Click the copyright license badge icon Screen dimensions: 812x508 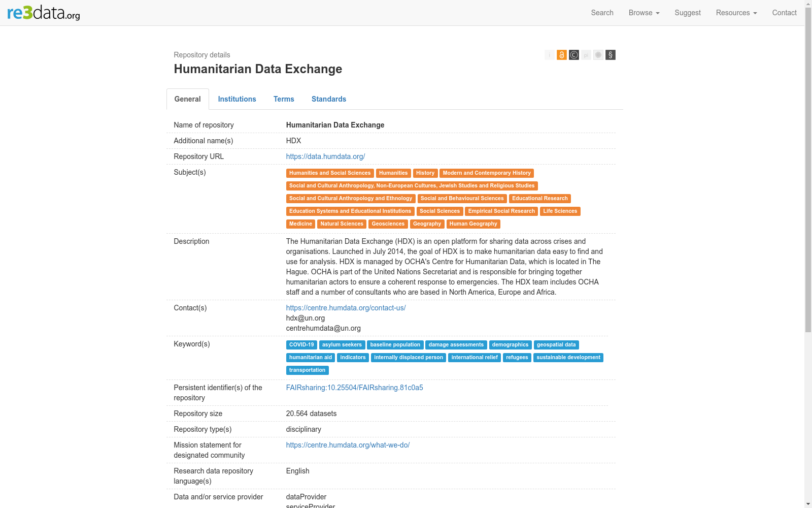pyautogui.click(x=573, y=55)
